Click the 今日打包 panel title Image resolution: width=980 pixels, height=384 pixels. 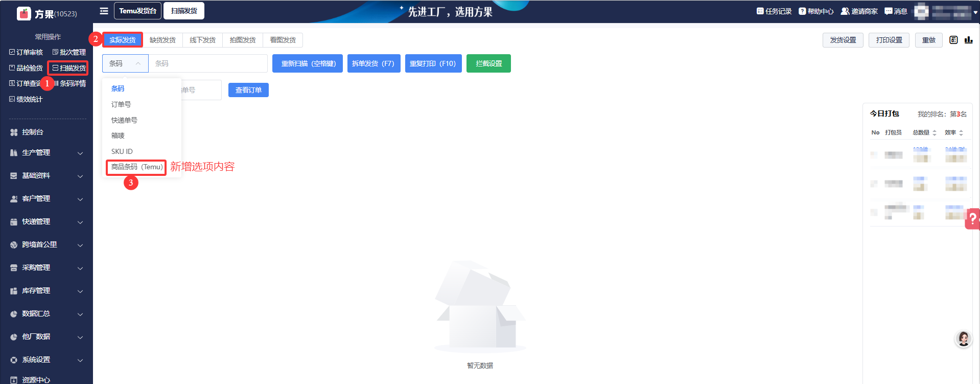pyautogui.click(x=884, y=114)
